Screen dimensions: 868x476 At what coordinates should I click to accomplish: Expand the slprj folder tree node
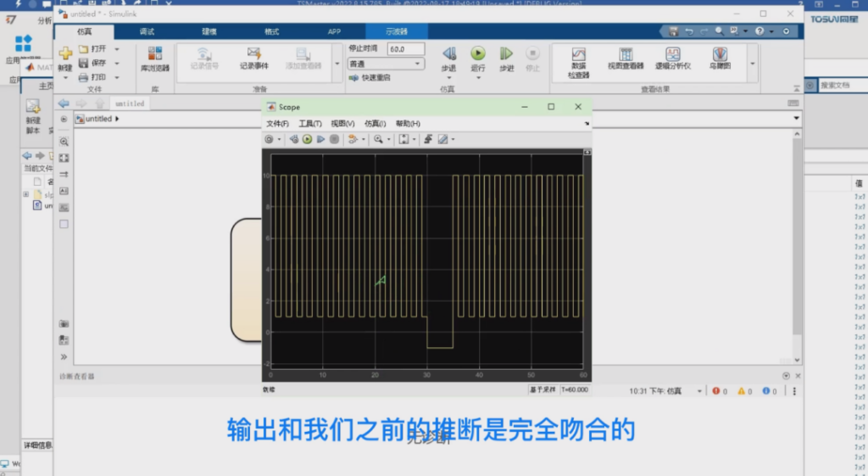[26, 194]
